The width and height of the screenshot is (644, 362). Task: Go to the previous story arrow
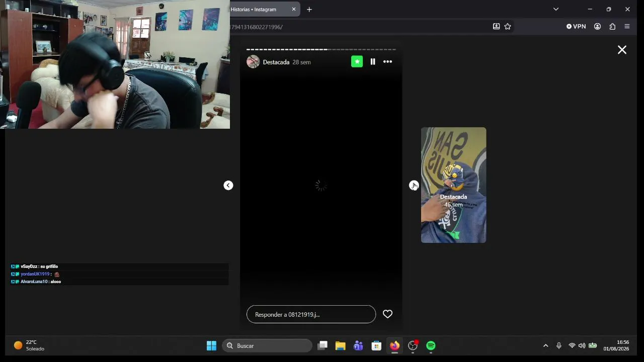[228, 186]
